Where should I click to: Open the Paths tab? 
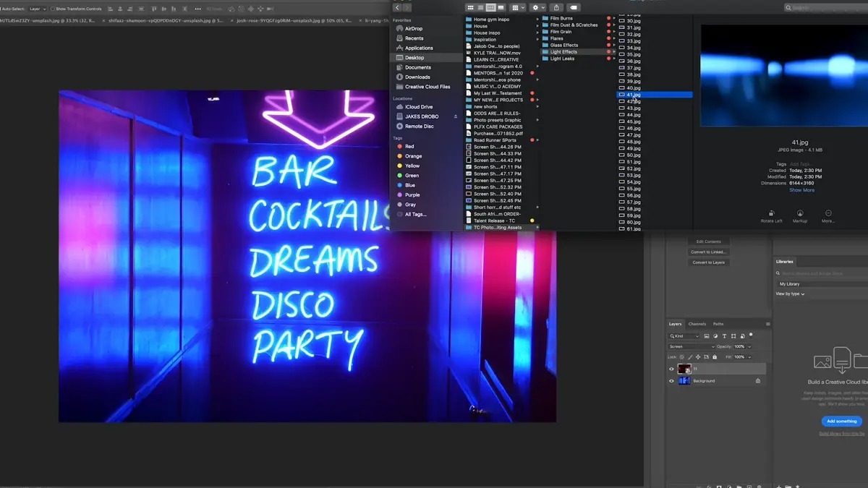[x=718, y=324]
